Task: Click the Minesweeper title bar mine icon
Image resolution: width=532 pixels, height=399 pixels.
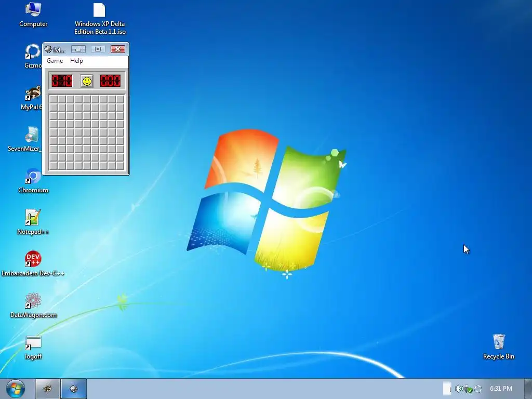Action: [x=48, y=49]
